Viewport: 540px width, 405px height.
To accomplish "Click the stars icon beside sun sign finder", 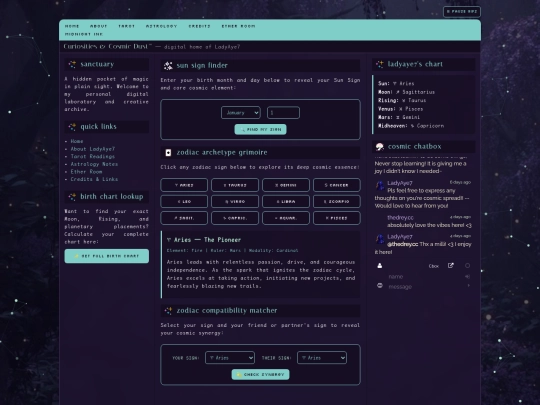I will [168, 66].
